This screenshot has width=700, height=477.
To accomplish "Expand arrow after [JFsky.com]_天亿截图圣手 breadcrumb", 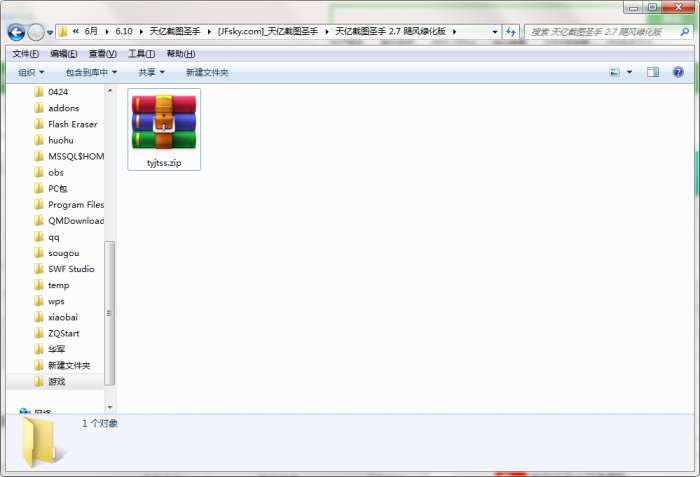I will tap(327, 32).
